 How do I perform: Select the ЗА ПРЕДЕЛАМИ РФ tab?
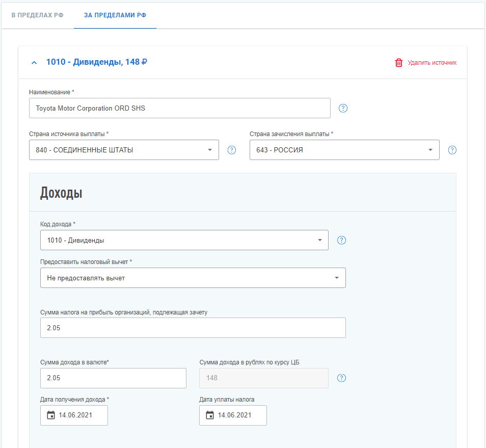coord(115,15)
